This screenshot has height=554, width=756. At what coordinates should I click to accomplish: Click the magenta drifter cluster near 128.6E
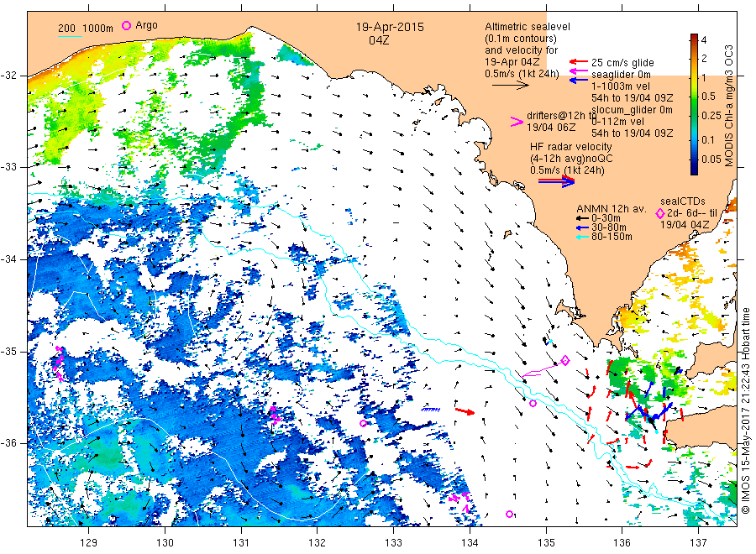(x=58, y=363)
